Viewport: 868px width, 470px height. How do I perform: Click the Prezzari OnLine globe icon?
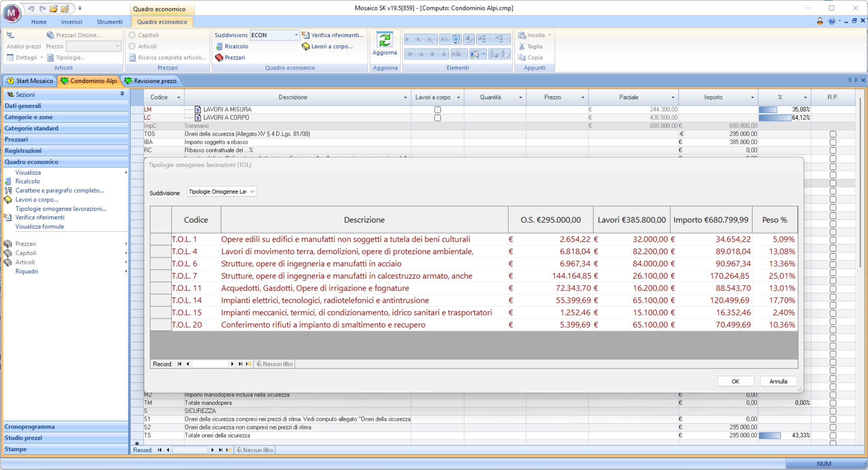coord(50,35)
